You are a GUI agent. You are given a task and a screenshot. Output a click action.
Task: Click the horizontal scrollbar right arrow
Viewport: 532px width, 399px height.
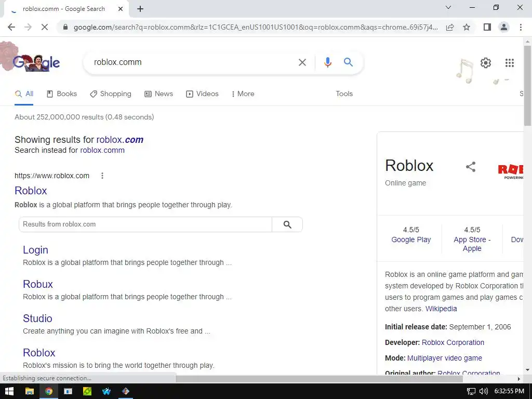[x=519, y=379]
